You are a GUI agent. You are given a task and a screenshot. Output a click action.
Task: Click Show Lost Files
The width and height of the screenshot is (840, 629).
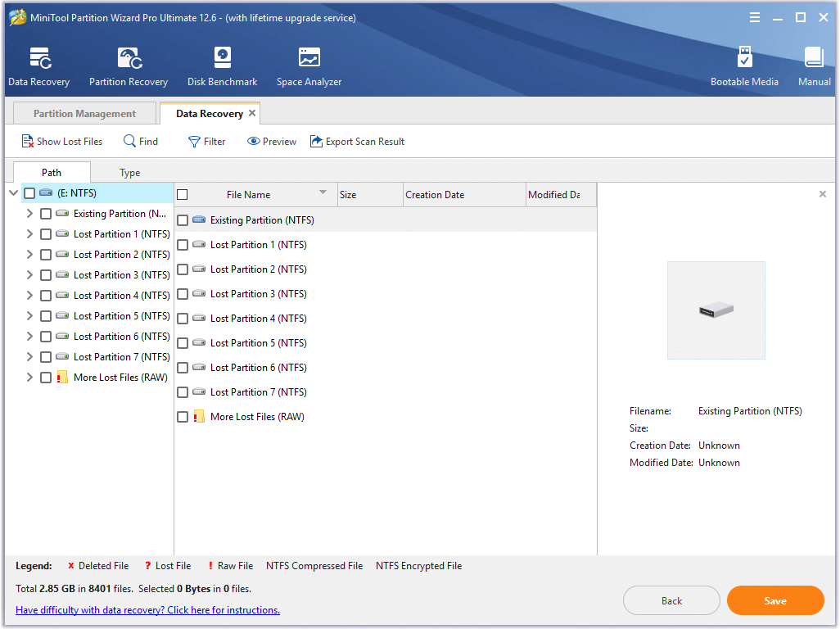coord(61,142)
